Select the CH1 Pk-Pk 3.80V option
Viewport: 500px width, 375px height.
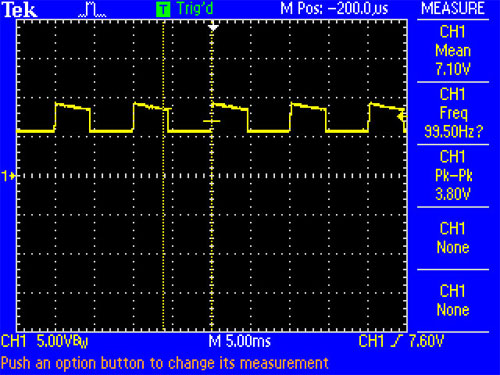point(453,175)
